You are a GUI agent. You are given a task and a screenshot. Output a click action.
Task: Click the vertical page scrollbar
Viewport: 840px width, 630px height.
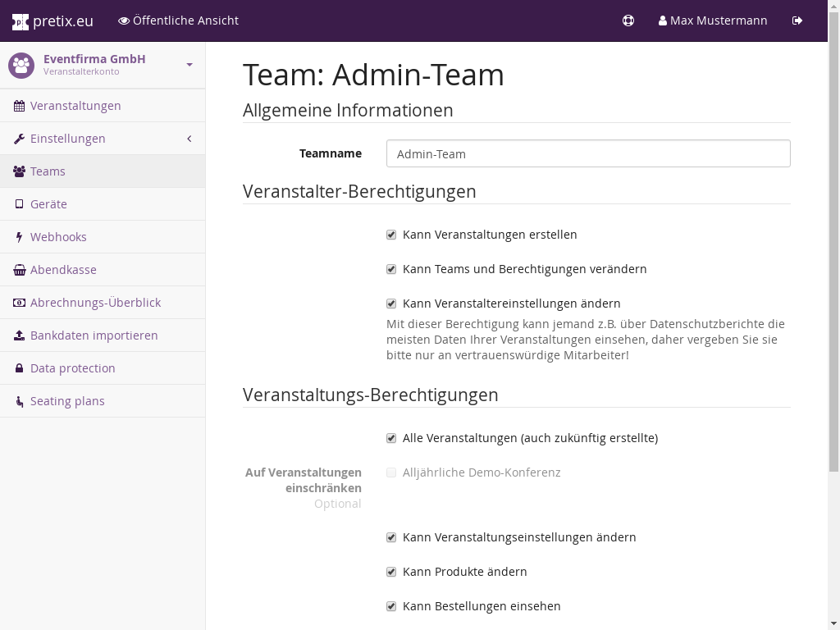click(x=833, y=246)
